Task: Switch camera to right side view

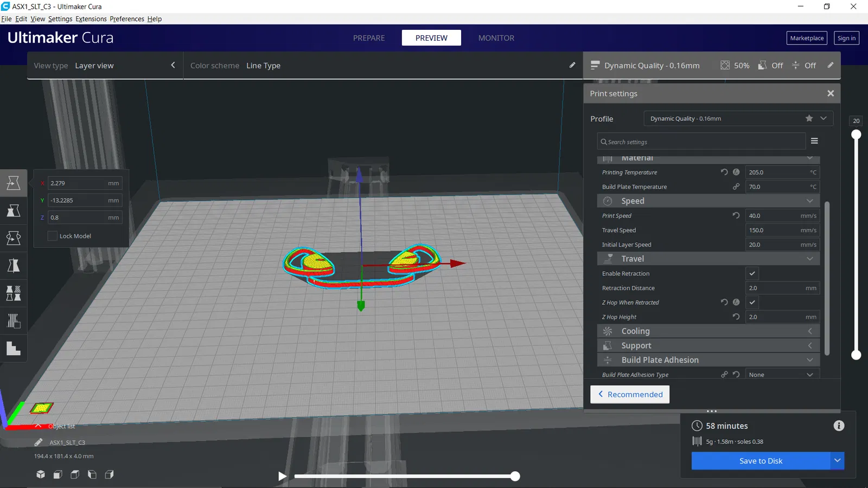Action: 109,474
